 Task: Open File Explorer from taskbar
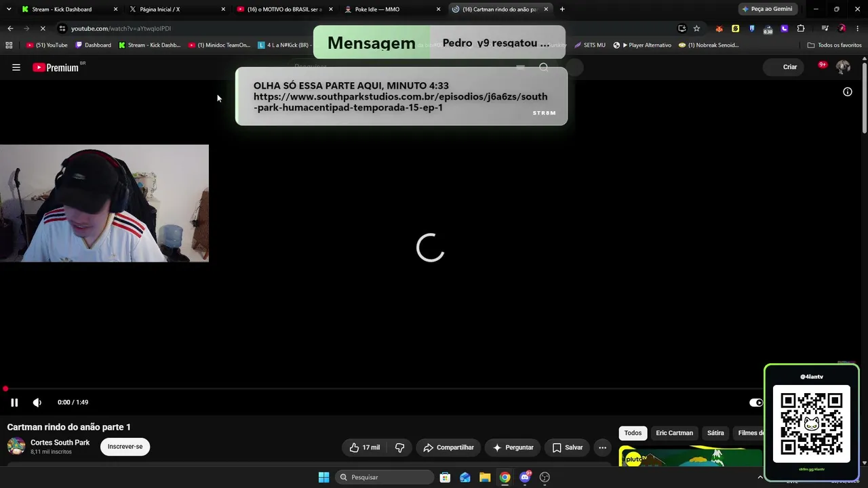coord(485,477)
